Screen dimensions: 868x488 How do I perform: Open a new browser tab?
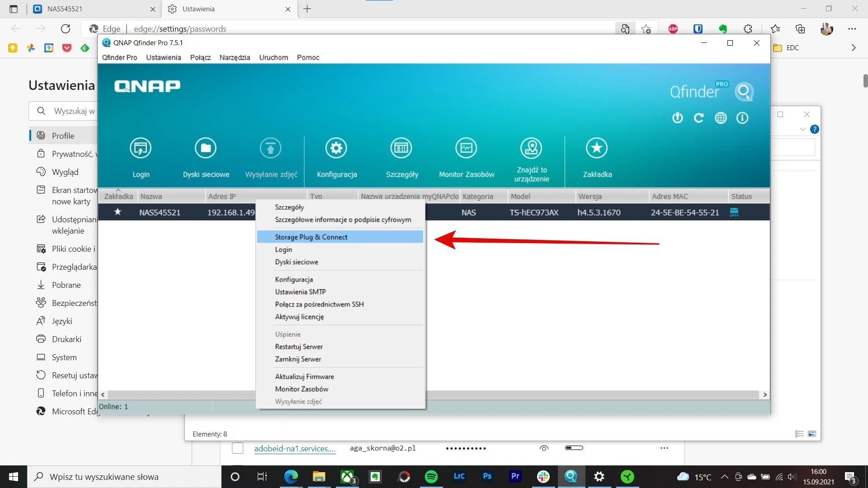point(307,9)
